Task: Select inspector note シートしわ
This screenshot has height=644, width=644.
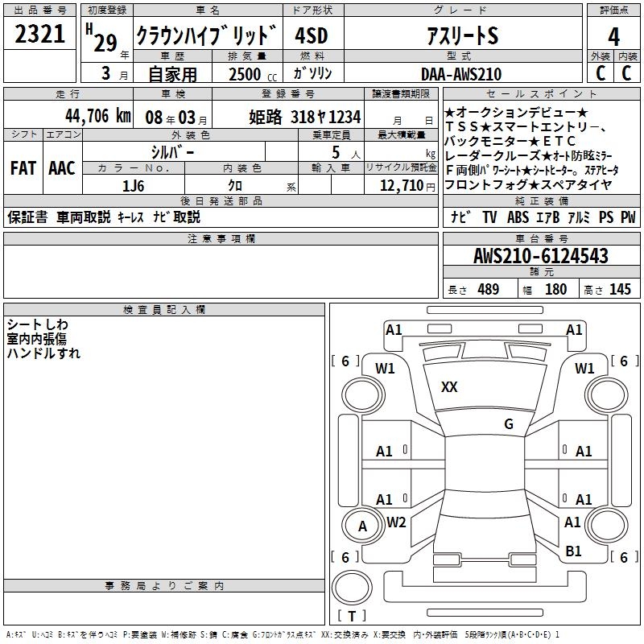Action: pyautogui.click(x=37, y=324)
